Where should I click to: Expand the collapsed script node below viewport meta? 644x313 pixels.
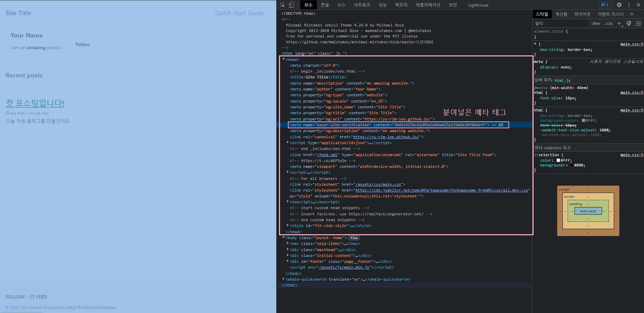[x=288, y=172]
